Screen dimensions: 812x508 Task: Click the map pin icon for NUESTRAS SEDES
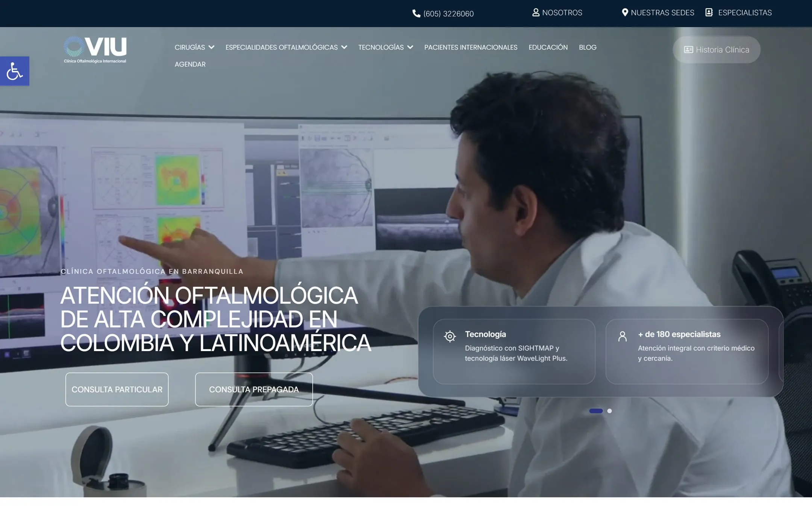(x=625, y=12)
